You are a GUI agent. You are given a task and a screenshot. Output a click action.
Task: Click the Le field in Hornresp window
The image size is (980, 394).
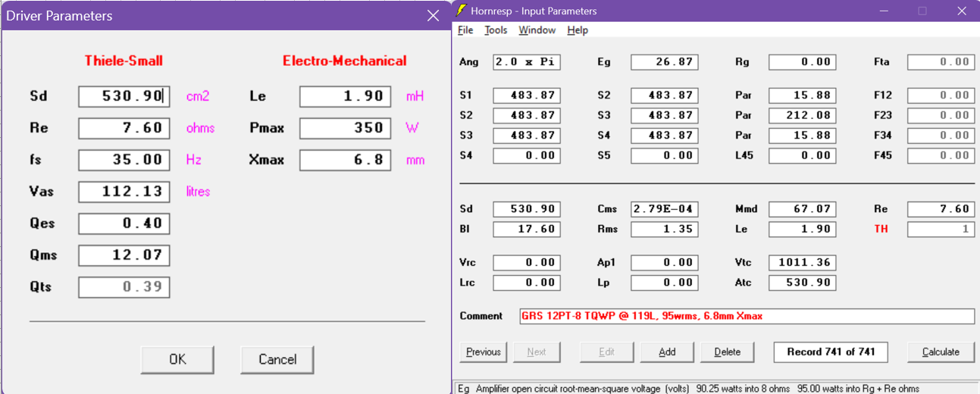[x=803, y=229]
